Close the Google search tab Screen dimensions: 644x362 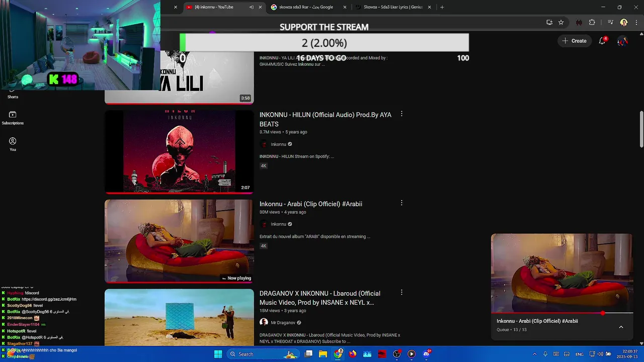tap(345, 7)
